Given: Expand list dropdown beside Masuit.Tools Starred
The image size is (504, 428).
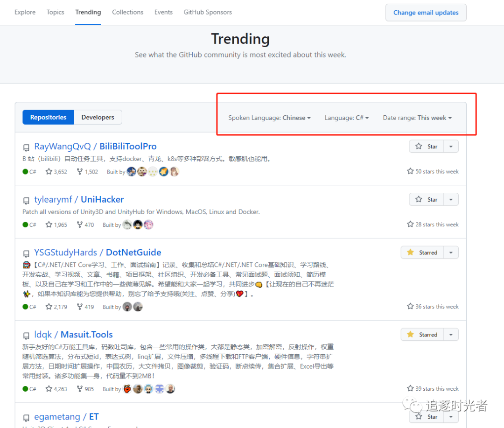Looking at the screenshot, I should click(451, 335).
